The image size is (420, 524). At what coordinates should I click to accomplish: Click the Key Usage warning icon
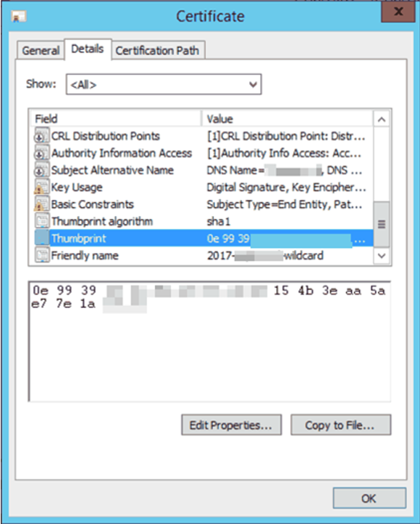[42, 187]
